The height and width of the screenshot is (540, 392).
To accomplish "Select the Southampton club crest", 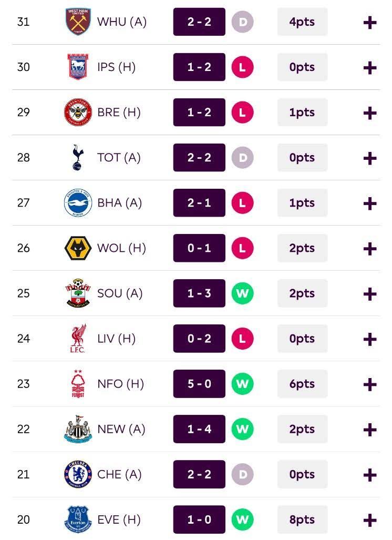I will tap(78, 293).
